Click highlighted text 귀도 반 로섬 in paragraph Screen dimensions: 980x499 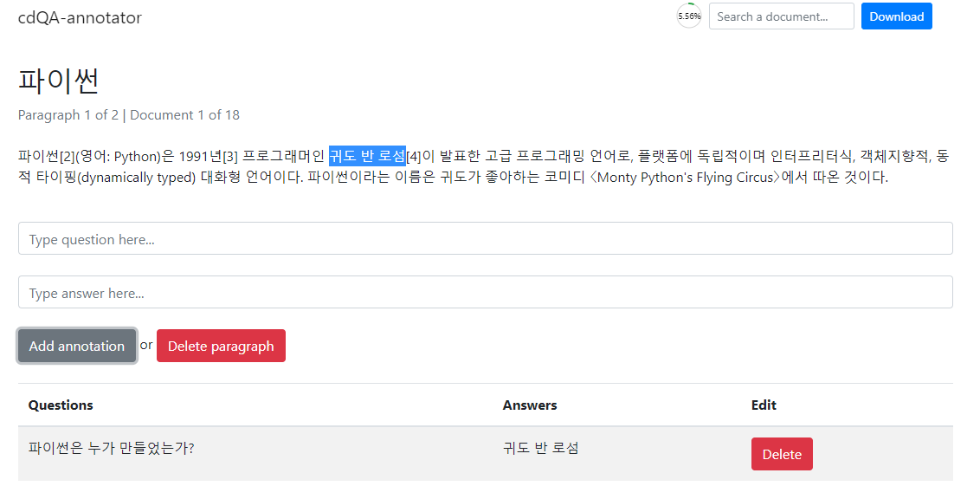[x=367, y=156]
